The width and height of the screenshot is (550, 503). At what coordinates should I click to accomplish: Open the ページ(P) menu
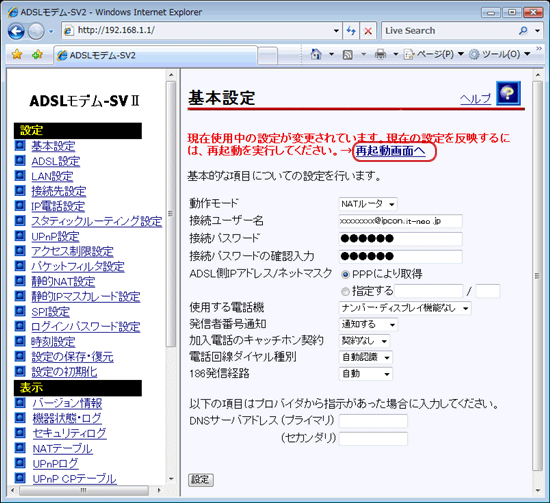[434, 54]
